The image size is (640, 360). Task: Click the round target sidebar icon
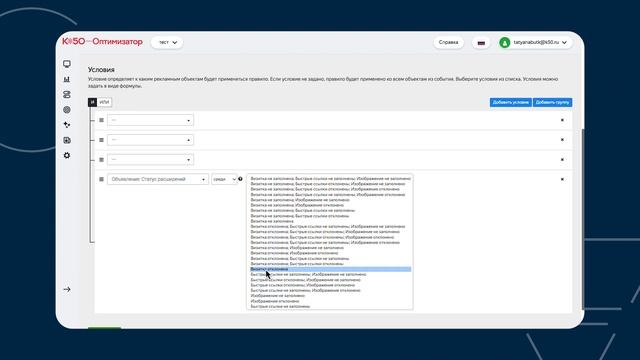coord(67,109)
